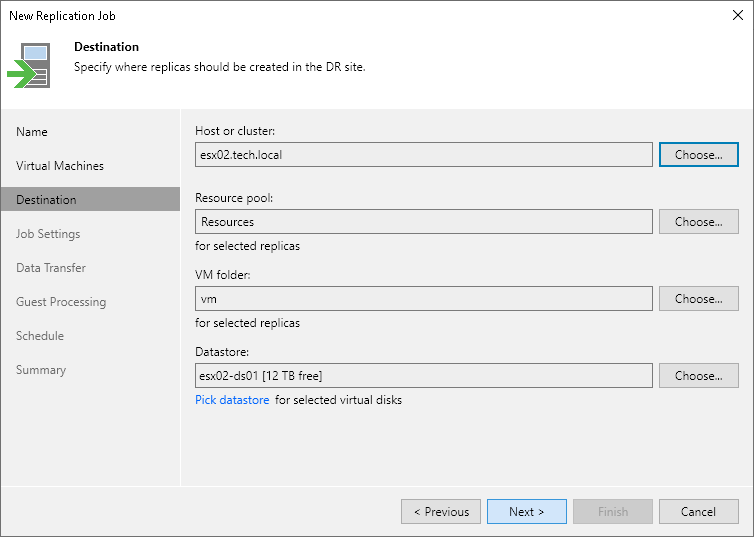Switch to the Job Settings step
The width and height of the screenshot is (754, 537).
[48, 234]
